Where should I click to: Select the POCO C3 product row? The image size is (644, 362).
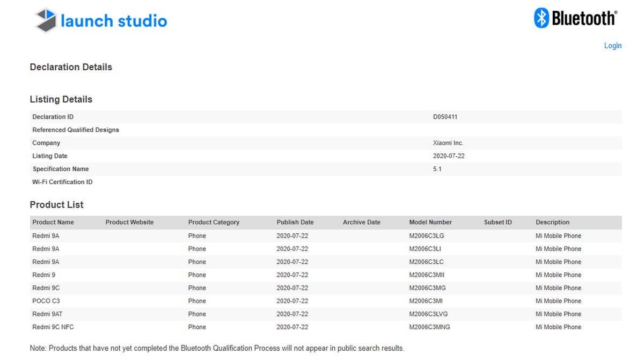tap(215, 301)
